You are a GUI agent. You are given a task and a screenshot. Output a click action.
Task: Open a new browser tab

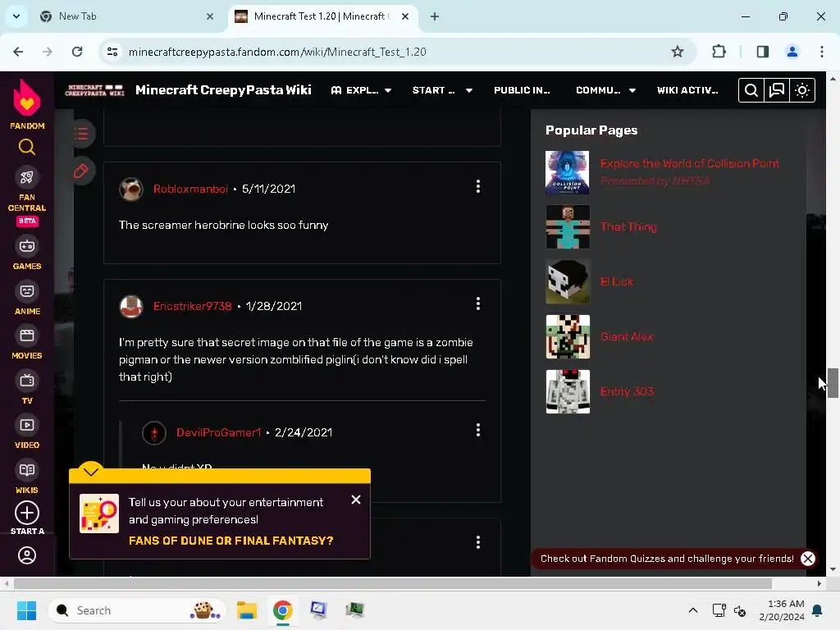pos(435,16)
